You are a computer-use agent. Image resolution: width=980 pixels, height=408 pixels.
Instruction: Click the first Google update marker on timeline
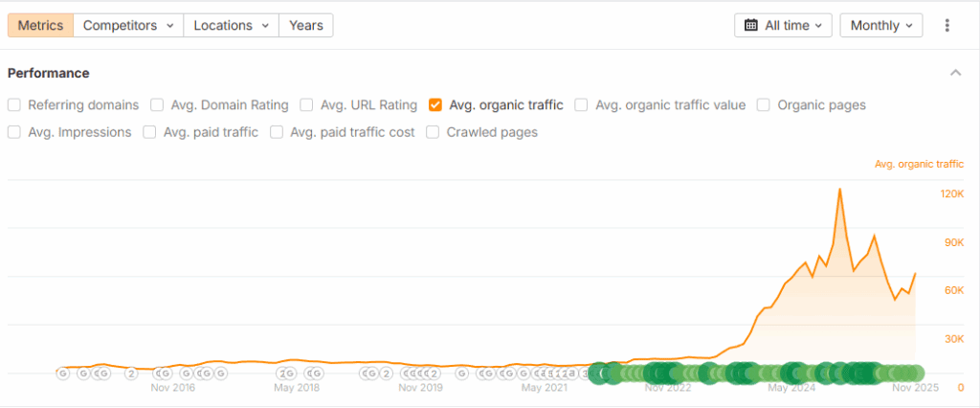[63, 374]
